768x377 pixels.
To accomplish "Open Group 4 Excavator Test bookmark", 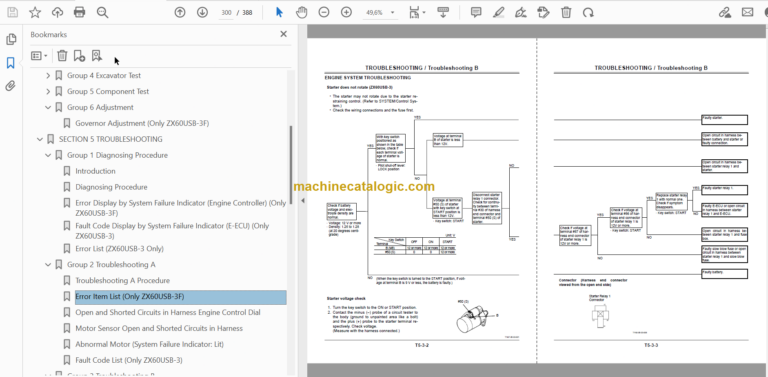I will pyautogui.click(x=104, y=75).
